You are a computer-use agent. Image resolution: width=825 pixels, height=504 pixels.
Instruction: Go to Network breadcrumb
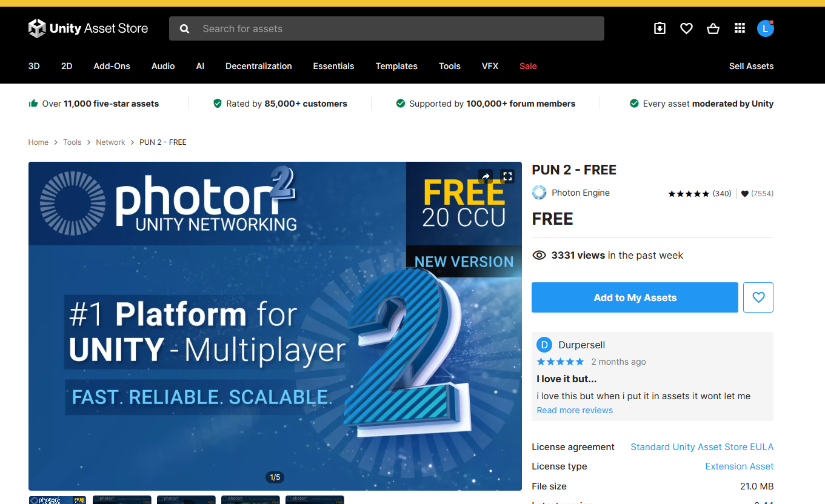pyautogui.click(x=110, y=142)
